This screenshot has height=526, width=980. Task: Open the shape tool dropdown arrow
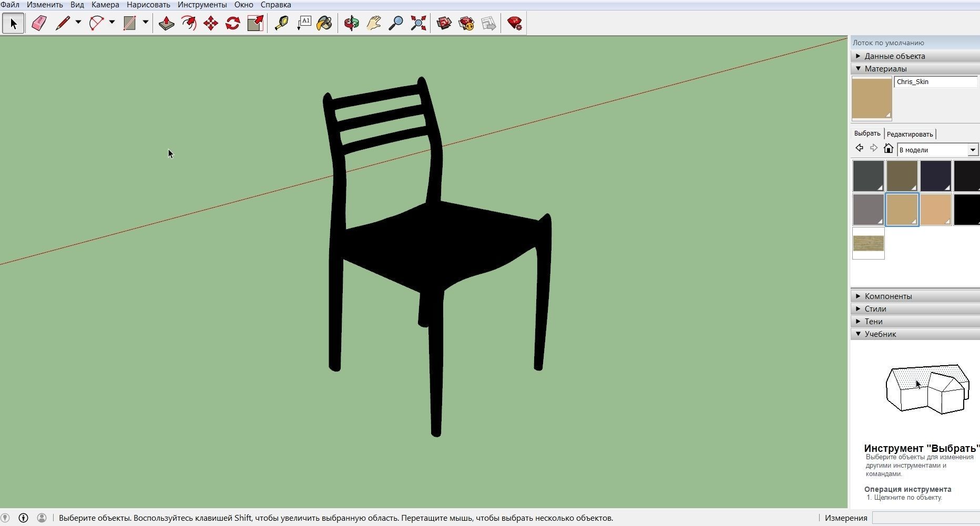coord(146,23)
